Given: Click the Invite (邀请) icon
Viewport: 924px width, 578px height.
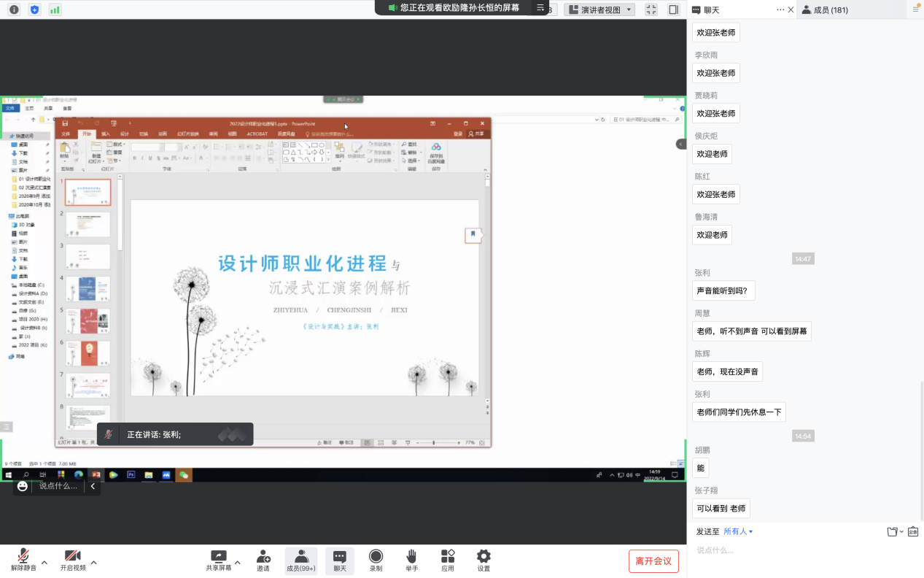Looking at the screenshot, I should [x=263, y=560].
